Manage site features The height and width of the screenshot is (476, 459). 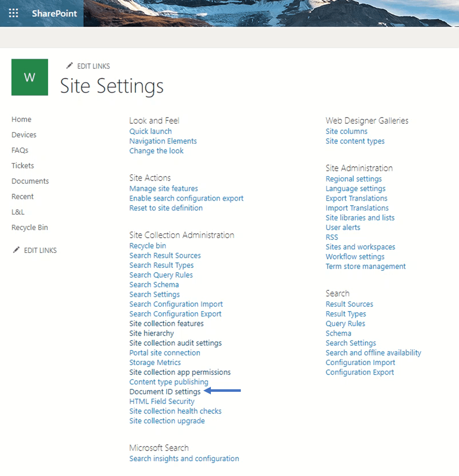point(163,188)
